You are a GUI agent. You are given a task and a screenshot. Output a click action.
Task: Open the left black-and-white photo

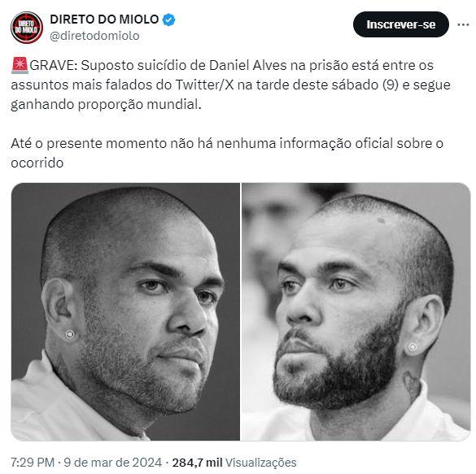125,311
